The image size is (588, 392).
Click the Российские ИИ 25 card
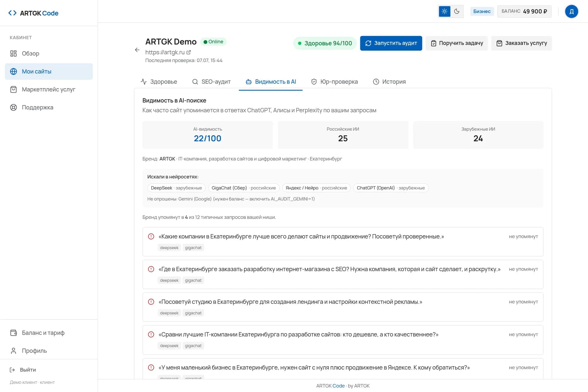[343, 135]
